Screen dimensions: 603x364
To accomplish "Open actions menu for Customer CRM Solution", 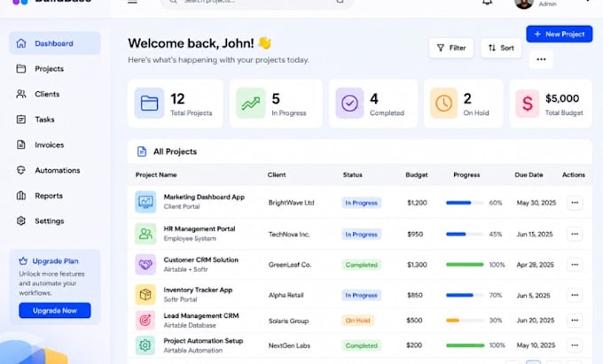I will pyautogui.click(x=575, y=265).
